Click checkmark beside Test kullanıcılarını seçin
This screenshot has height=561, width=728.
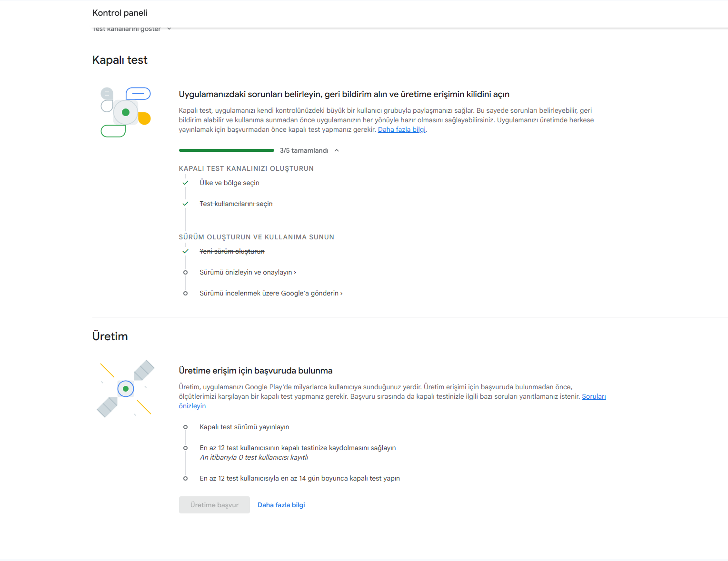coord(186,204)
